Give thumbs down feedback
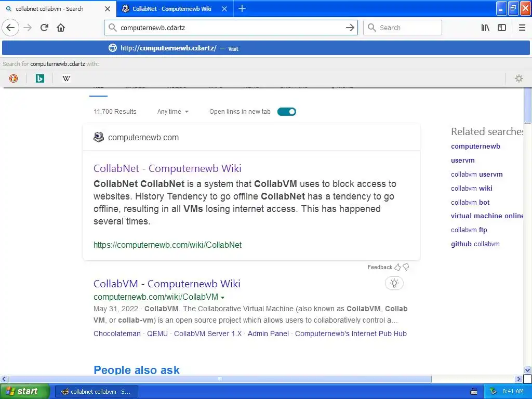532x399 pixels. (406, 267)
